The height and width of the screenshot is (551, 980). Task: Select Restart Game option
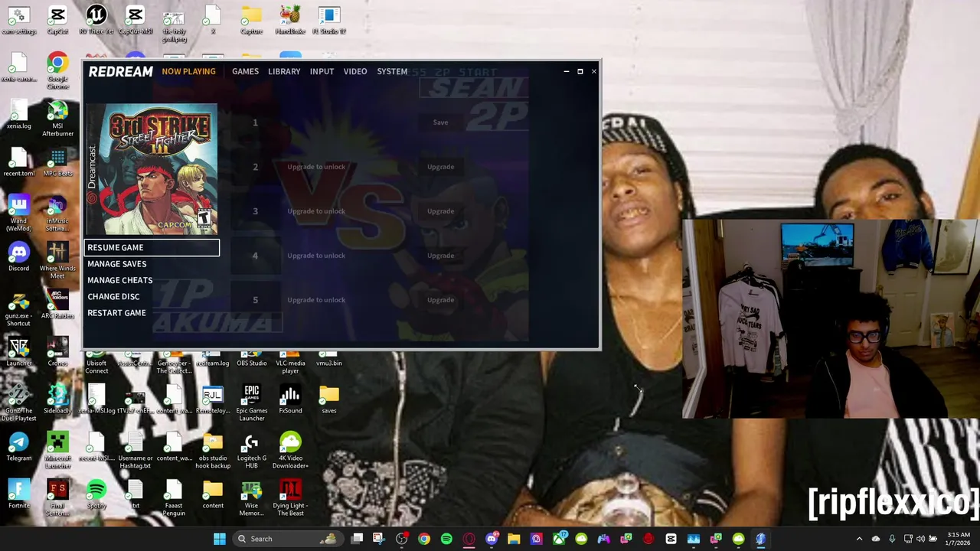pos(116,313)
